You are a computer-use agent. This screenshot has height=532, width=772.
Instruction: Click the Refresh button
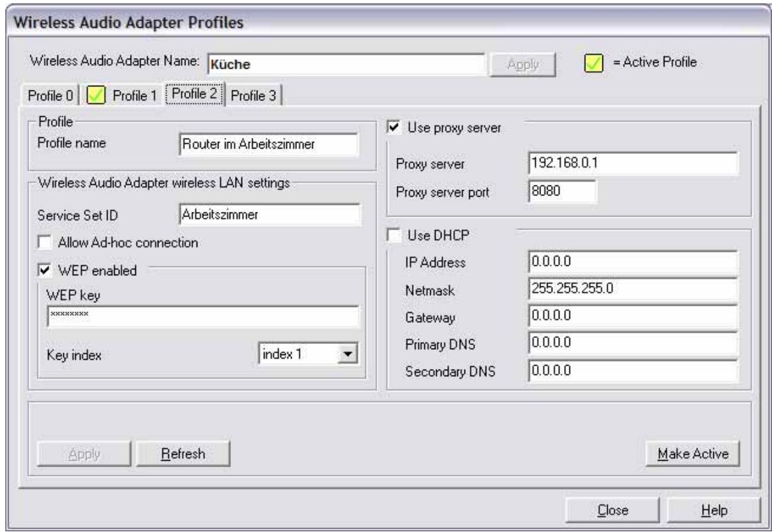[183, 453]
